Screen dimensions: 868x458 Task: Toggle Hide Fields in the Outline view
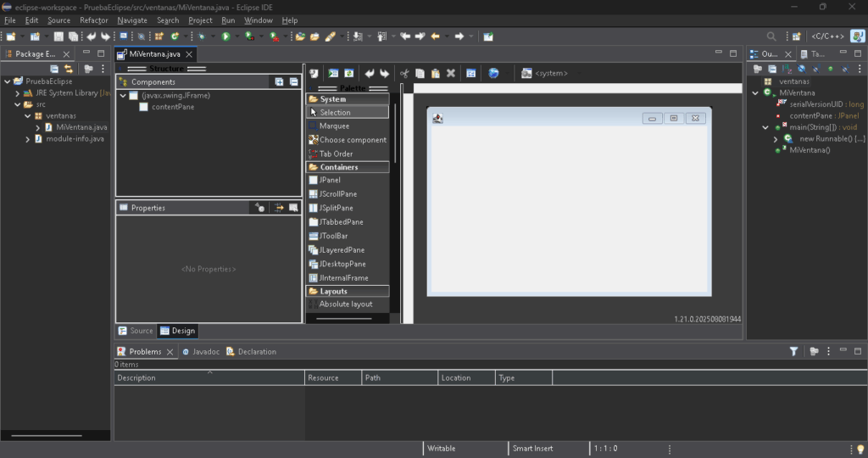pyautogui.click(x=801, y=69)
